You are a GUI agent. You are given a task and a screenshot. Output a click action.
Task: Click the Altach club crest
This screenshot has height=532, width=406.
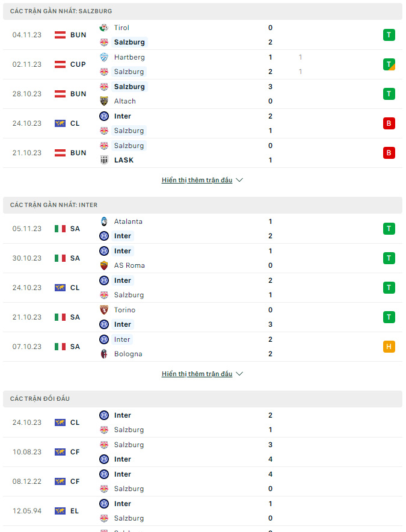point(104,101)
